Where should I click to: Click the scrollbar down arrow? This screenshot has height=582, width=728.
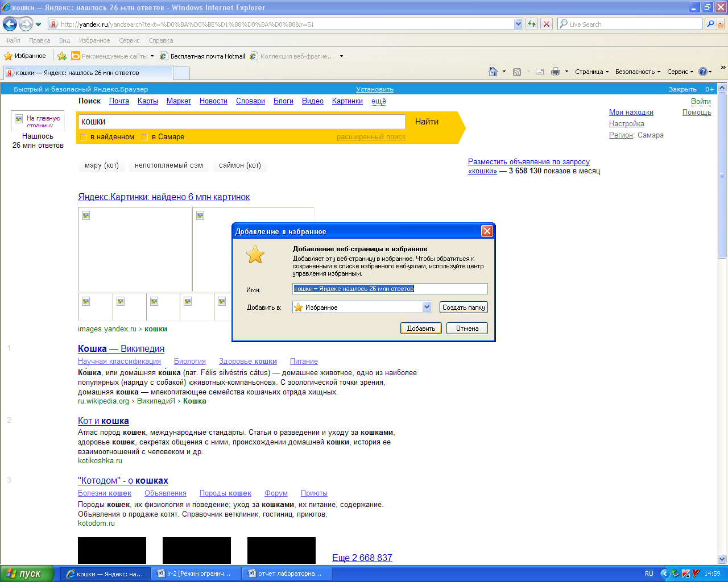pos(722,559)
